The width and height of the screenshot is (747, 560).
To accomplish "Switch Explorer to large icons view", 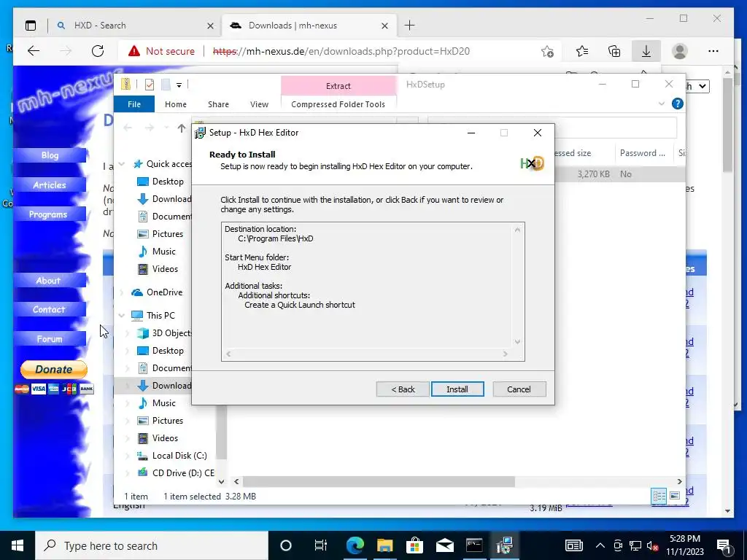I will [675, 496].
